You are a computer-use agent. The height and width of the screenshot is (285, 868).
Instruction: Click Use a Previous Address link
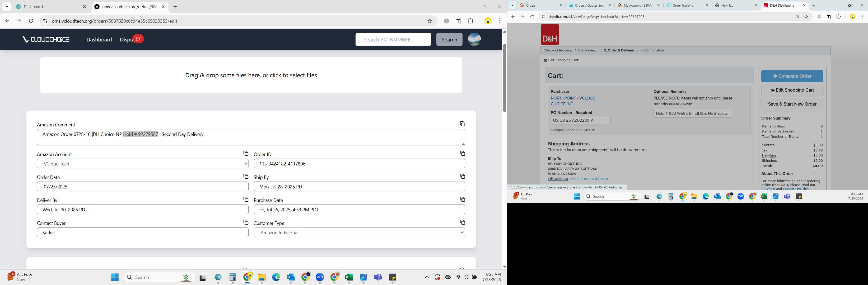click(589, 179)
